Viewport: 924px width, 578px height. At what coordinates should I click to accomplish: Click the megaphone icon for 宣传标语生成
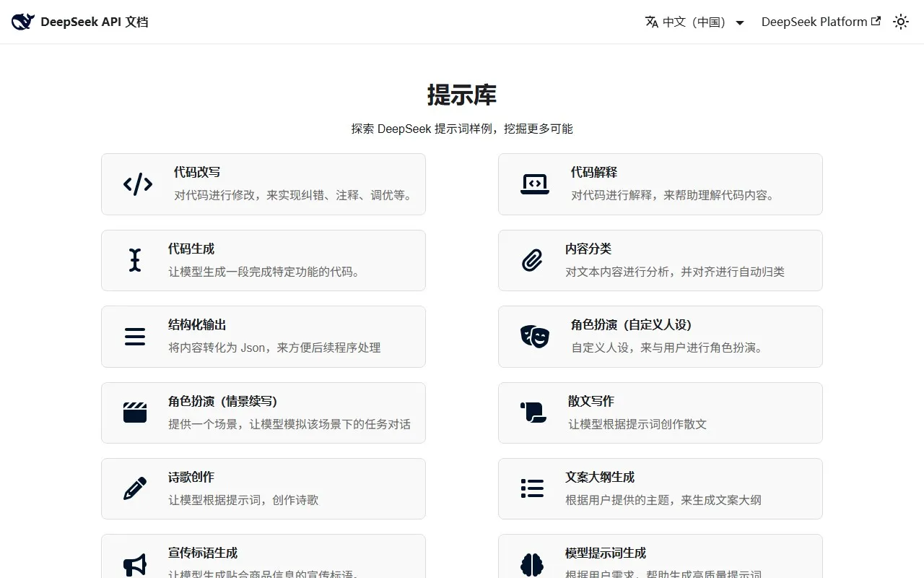(x=135, y=564)
